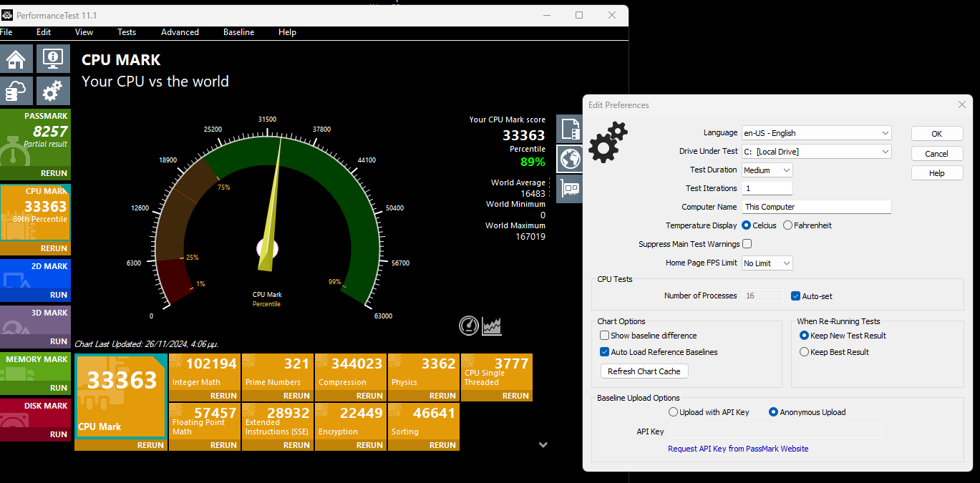
Task: Open the Advanced menu
Action: pyautogui.click(x=180, y=32)
